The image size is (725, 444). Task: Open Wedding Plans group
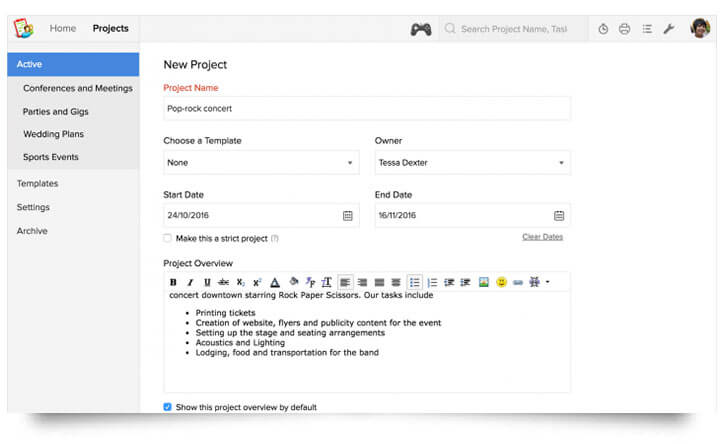point(54,134)
